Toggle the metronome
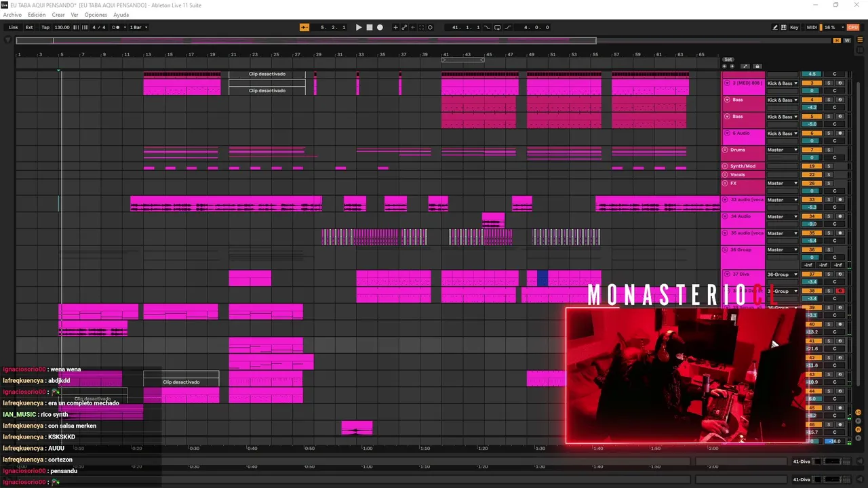Screen dimensions: 868x488 (x=115, y=27)
